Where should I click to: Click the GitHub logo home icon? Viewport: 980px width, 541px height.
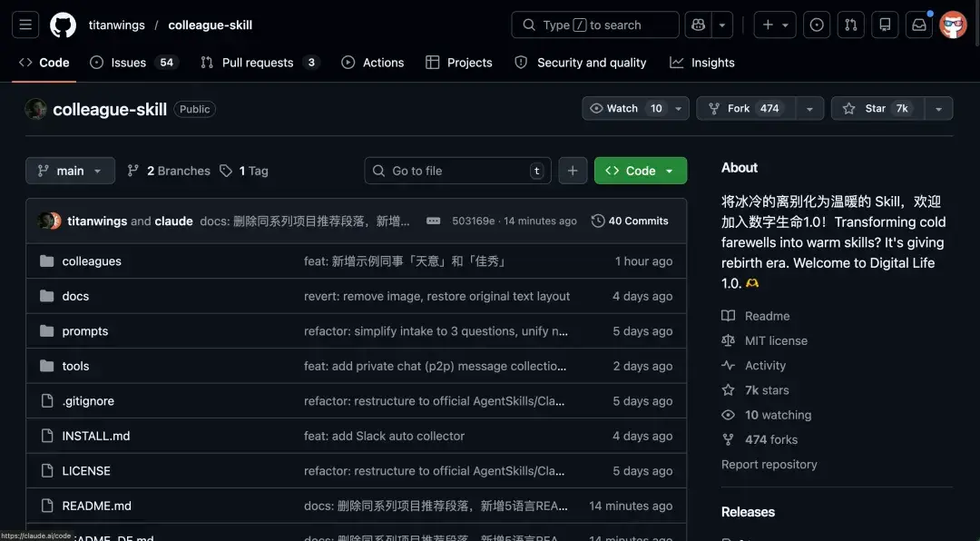coord(63,25)
